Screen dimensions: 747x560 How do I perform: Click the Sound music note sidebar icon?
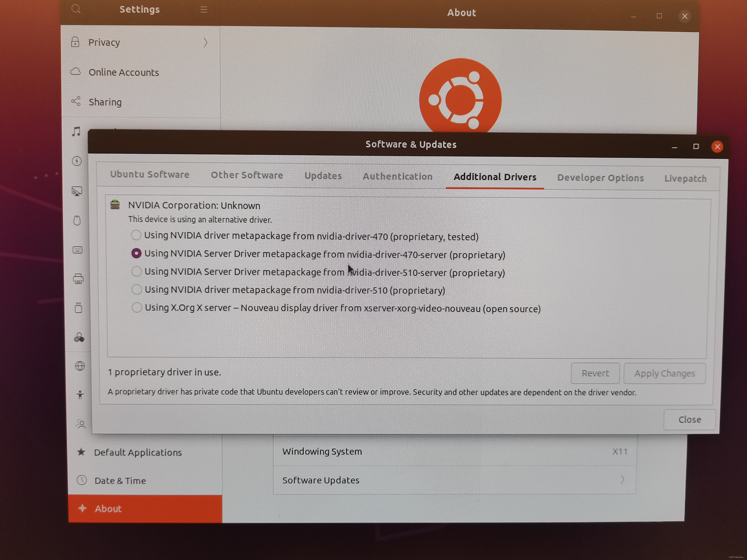tap(77, 131)
